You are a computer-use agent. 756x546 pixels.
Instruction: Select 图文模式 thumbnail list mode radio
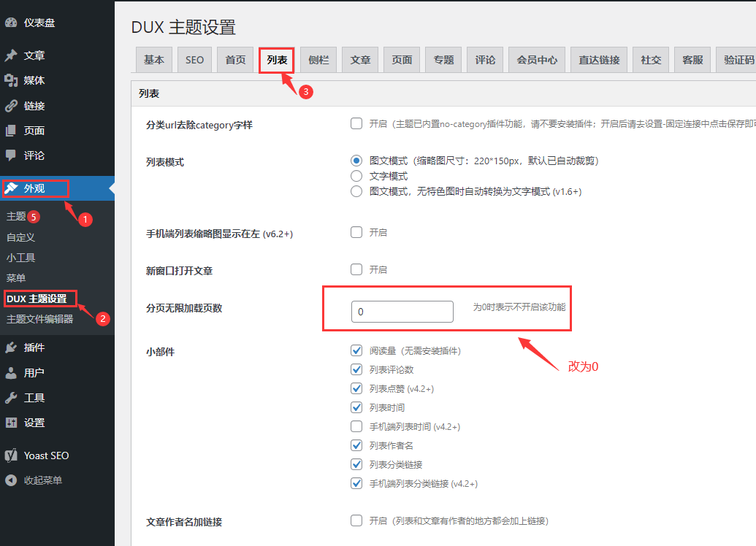point(356,161)
